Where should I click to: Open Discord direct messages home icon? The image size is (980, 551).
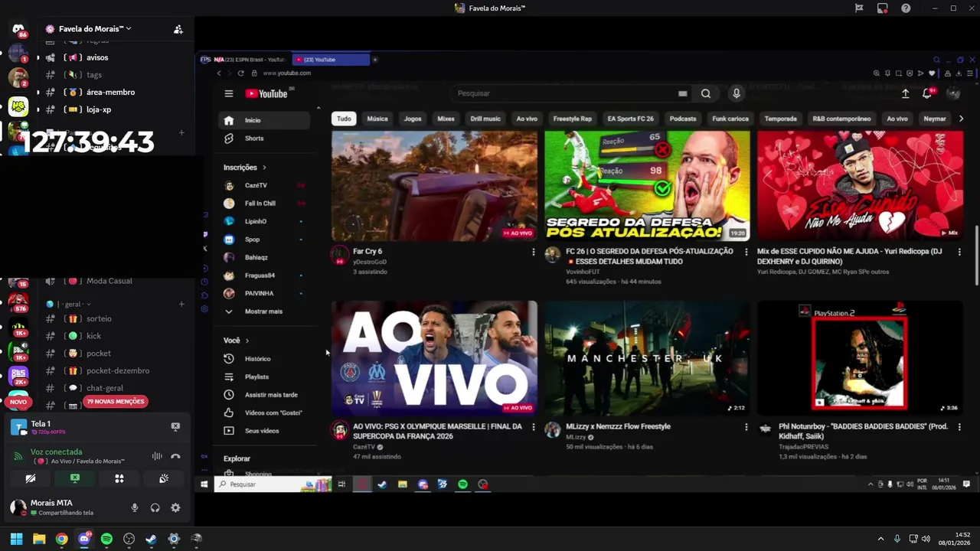(x=18, y=29)
